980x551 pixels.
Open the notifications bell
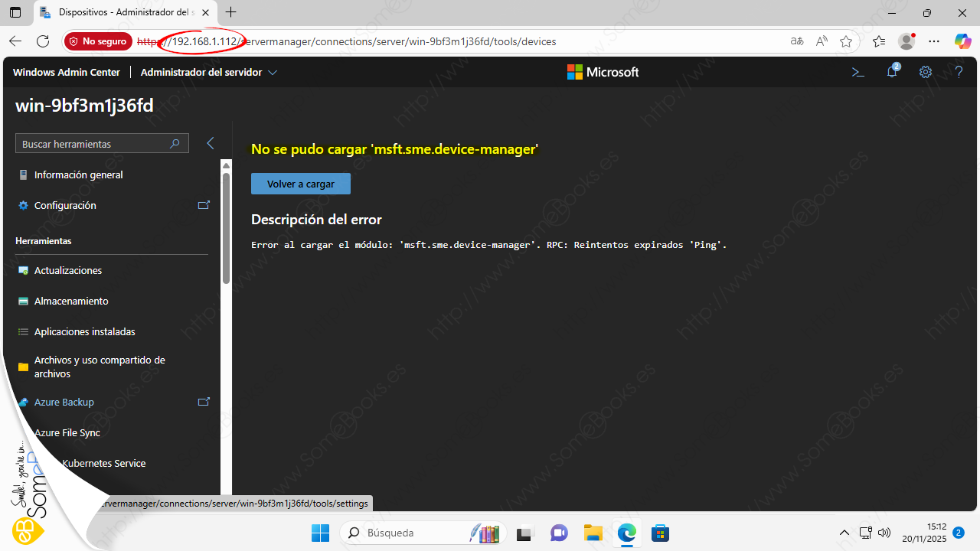pyautogui.click(x=892, y=72)
